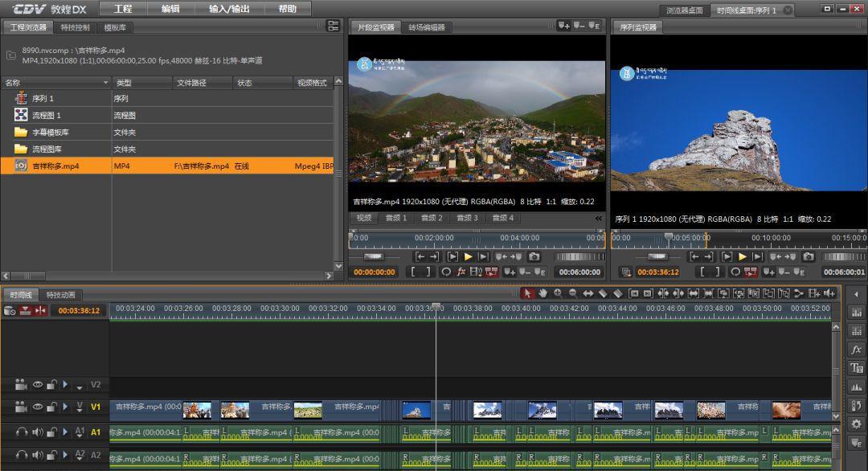Expand A1 track with blue triangle
Image resolution: width=868 pixels, height=471 pixels.
[65, 432]
